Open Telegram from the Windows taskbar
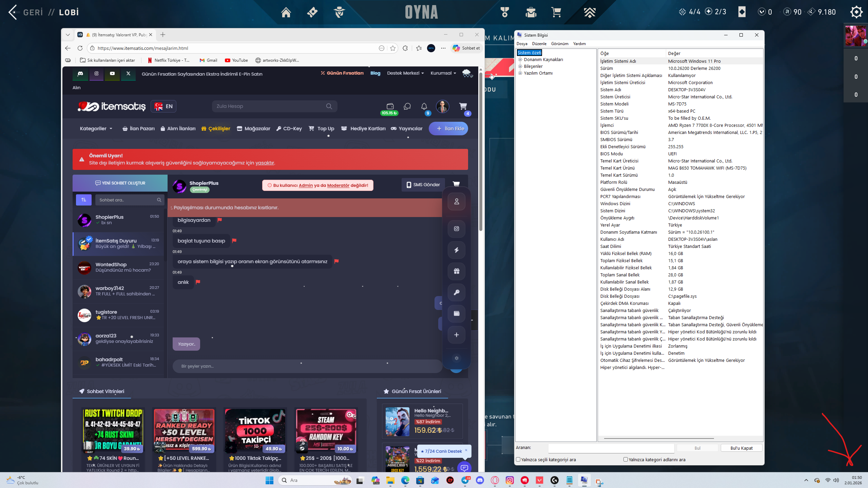The image size is (868, 488). pos(465,480)
